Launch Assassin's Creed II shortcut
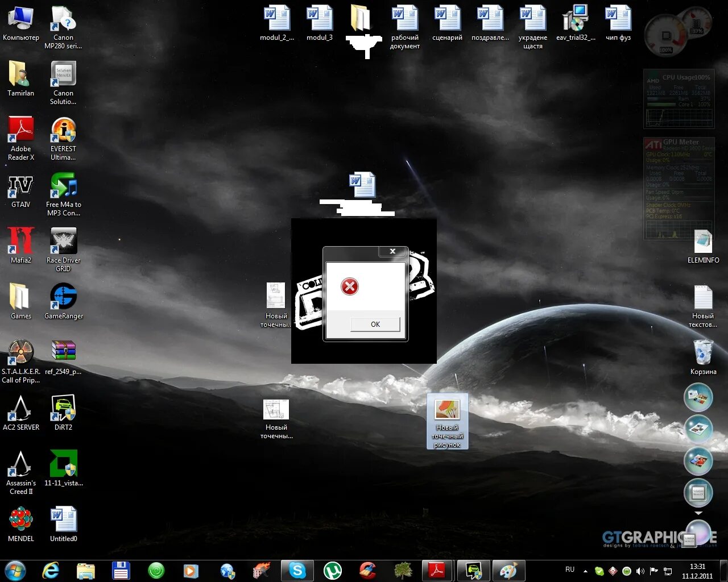Screen dimensions: 728x582 21,473
